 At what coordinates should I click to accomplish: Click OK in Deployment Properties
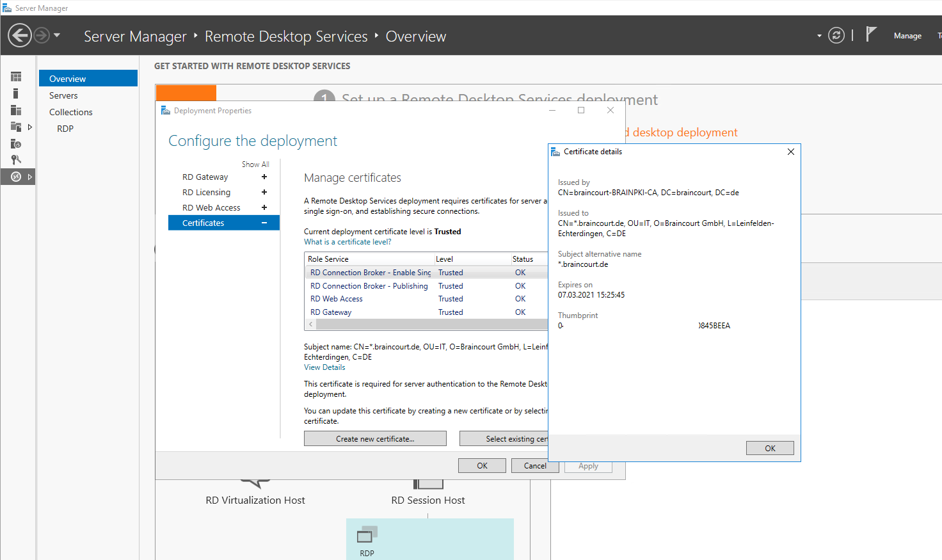click(x=482, y=465)
